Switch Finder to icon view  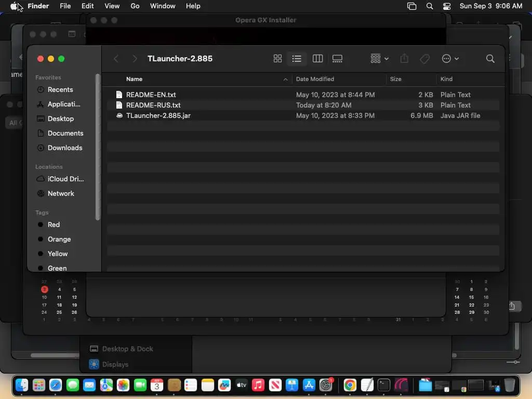click(277, 59)
